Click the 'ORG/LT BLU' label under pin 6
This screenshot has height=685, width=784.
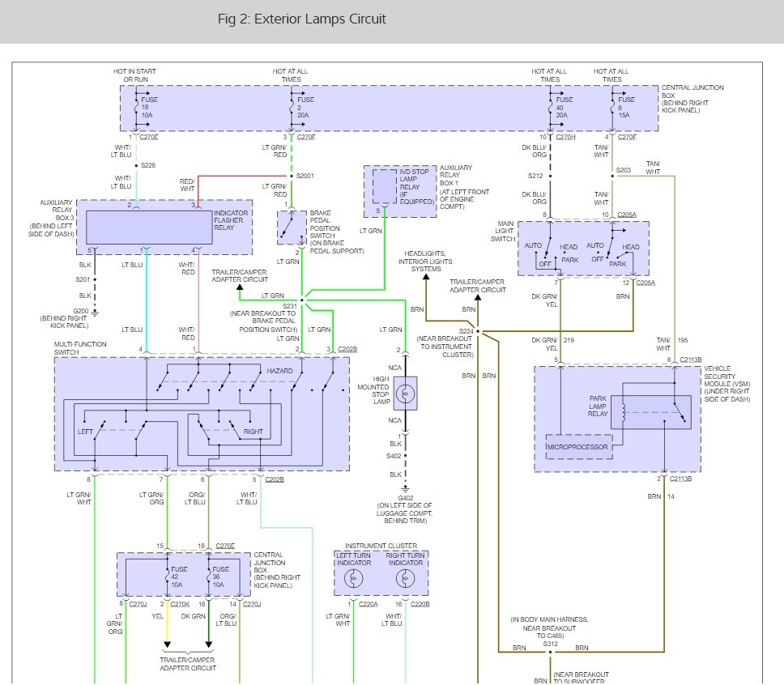[195, 498]
